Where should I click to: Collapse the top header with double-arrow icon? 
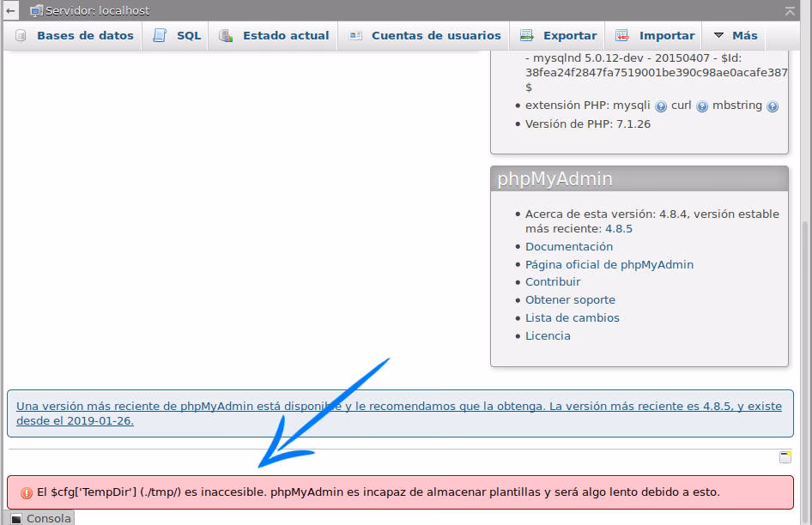[789, 11]
